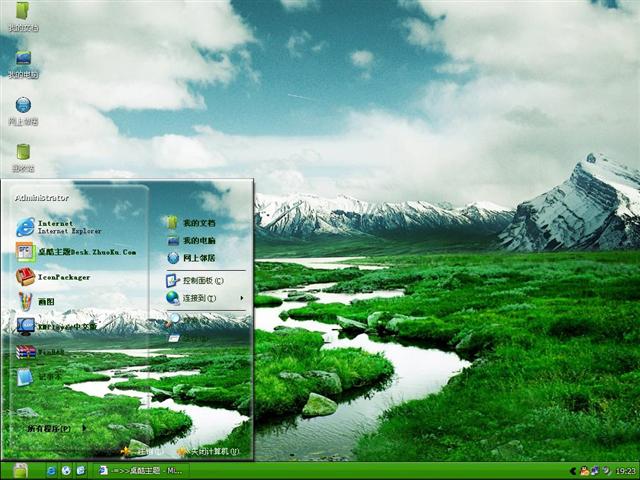This screenshot has height=480, width=640.
Task: Open 网上邻居 in the Start menu right column
Action: 191,258
